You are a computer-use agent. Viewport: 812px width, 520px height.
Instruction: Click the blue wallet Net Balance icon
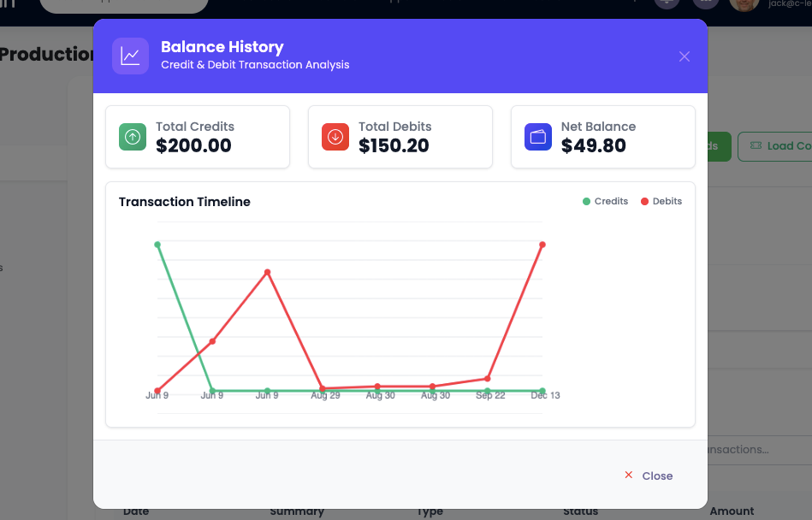538,137
